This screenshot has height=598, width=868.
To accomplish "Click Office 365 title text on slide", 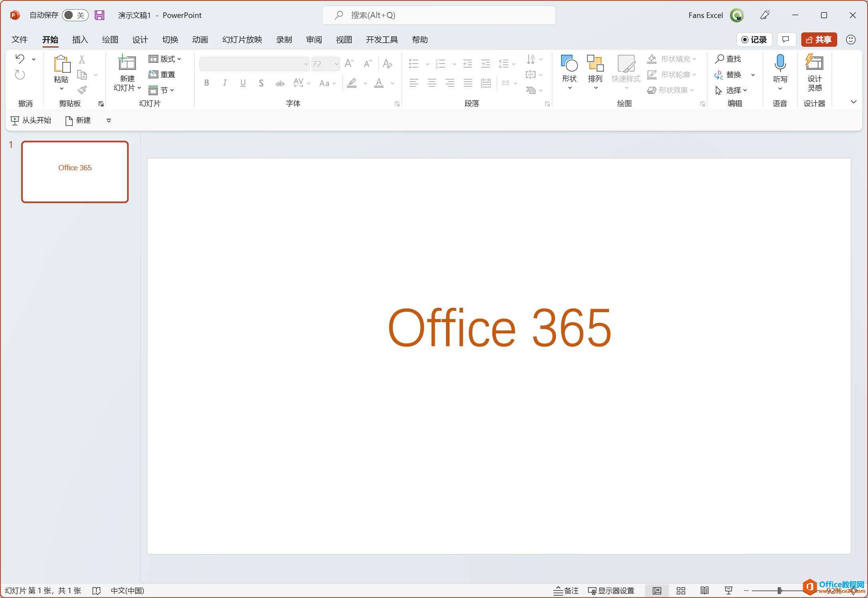I will point(499,328).
